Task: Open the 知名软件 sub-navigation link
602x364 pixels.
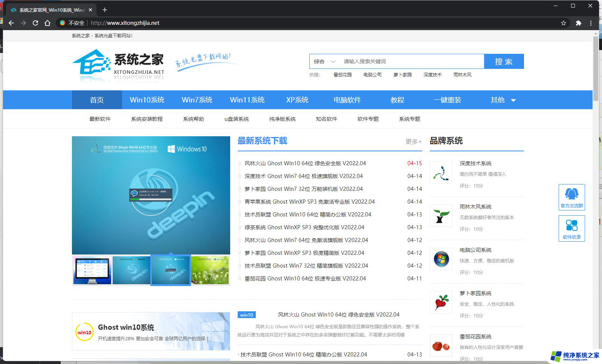Action: 327,119
